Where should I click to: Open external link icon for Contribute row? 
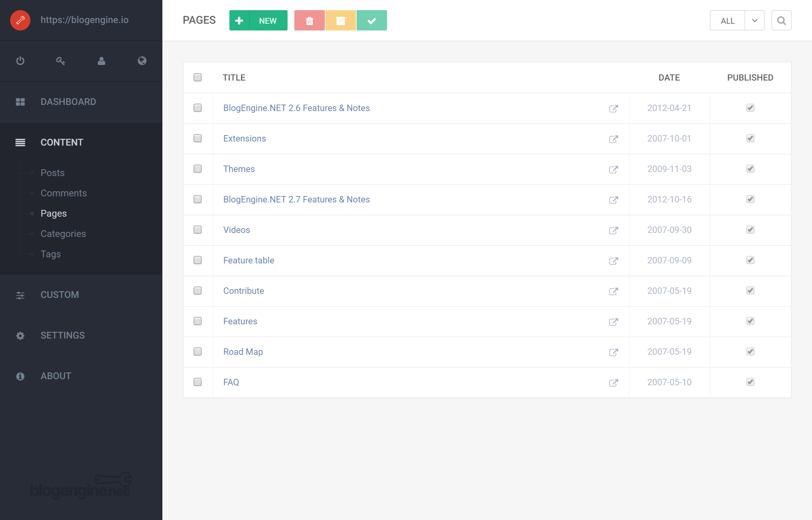[x=614, y=291]
